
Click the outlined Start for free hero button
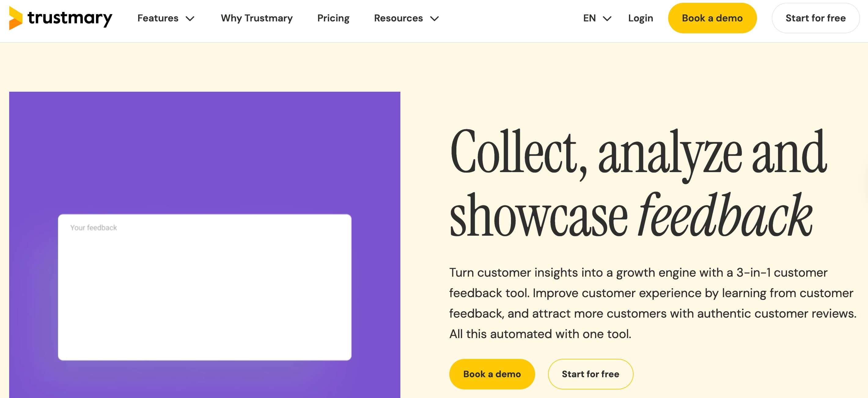click(590, 374)
